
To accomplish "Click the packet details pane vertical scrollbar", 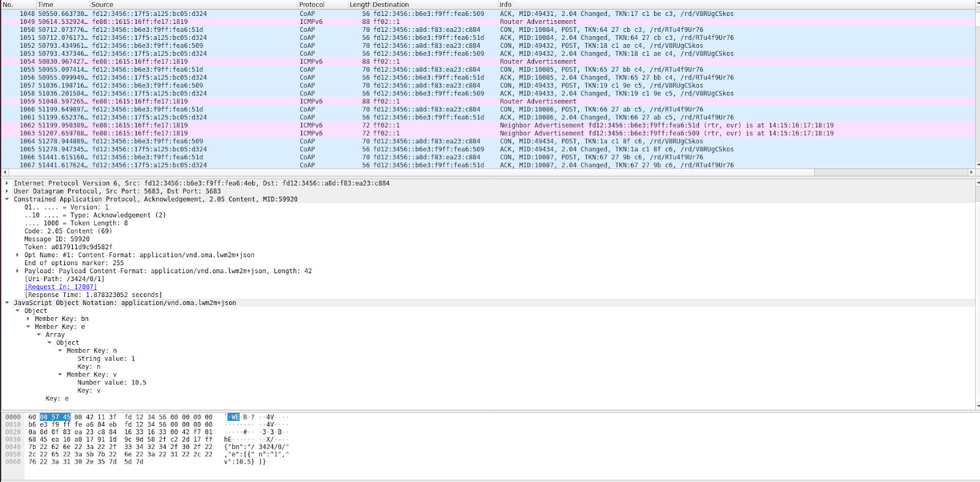I will pos(977,294).
